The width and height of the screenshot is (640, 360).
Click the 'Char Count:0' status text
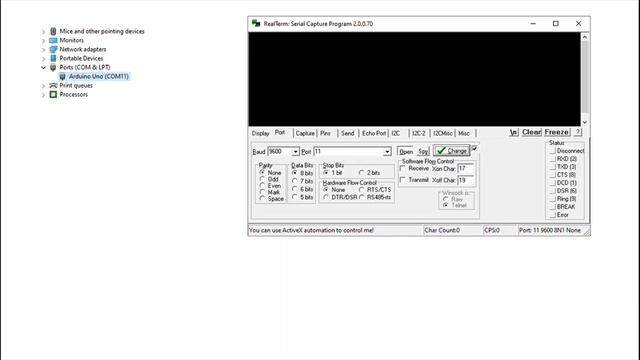(442, 230)
